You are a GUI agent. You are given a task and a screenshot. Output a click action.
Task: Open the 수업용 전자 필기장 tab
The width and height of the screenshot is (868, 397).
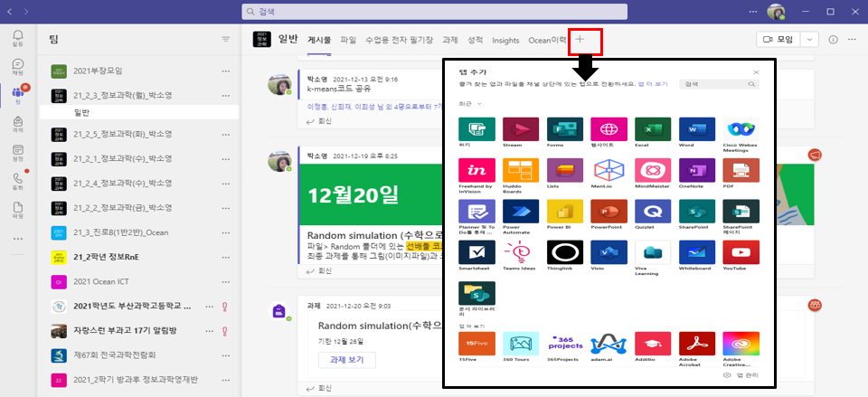point(399,40)
